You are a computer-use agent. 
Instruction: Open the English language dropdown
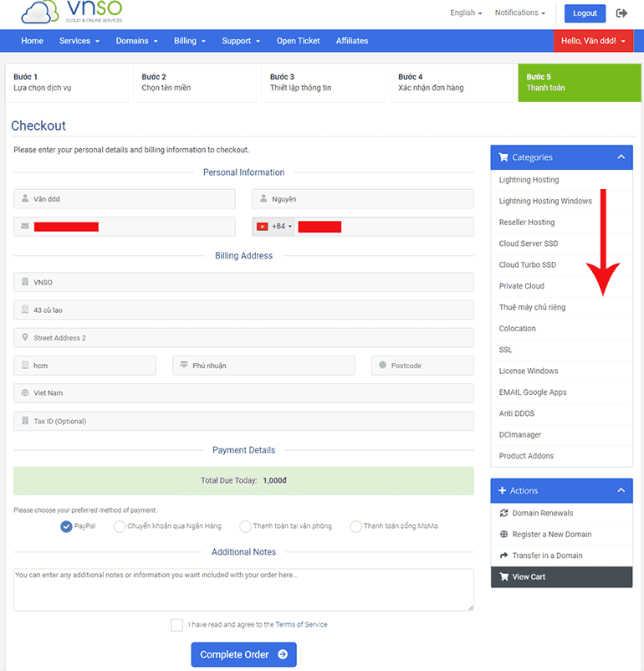[x=466, y=13]
